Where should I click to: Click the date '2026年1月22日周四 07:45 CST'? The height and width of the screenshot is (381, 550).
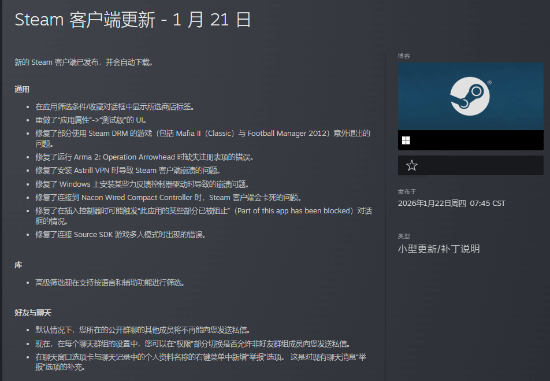(x=451, y=203)
